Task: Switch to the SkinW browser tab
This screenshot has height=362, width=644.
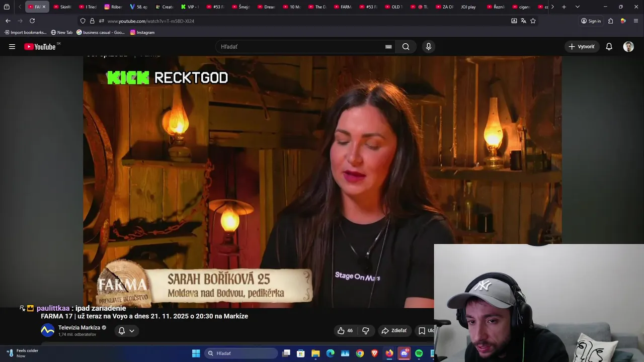Action: [x=62, y=7]
